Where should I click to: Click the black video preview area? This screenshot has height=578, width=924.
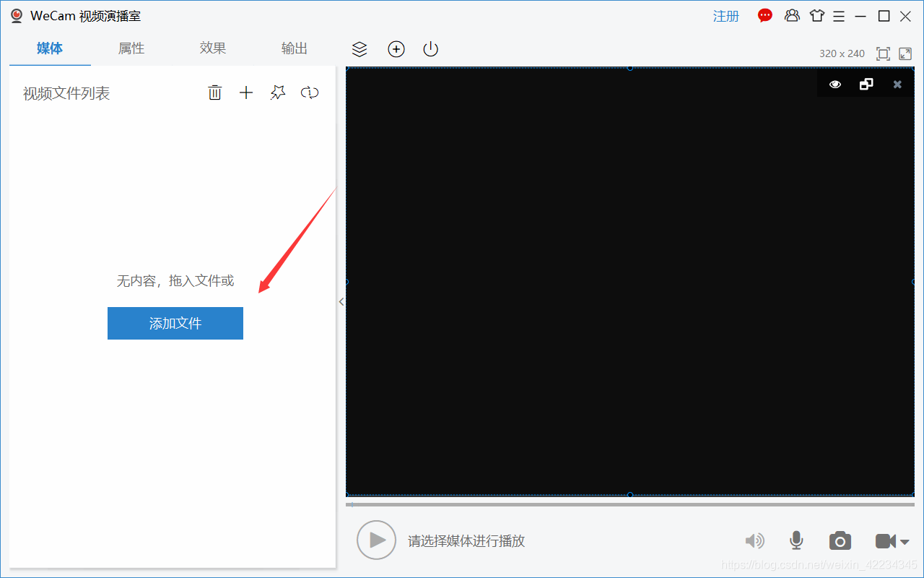(630, 281)
